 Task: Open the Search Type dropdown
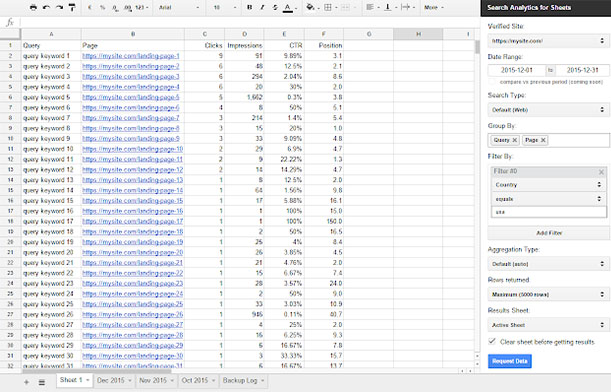click(x=548, y=110)
